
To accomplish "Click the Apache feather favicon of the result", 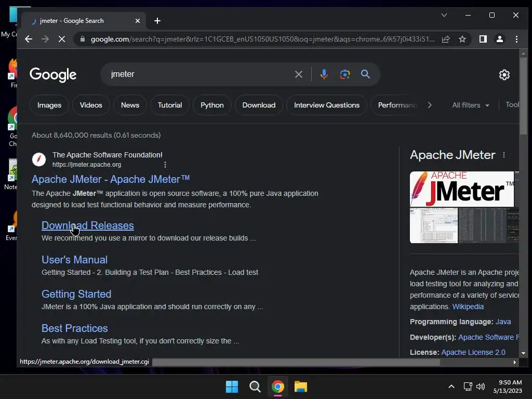I will tap(39, 159).
